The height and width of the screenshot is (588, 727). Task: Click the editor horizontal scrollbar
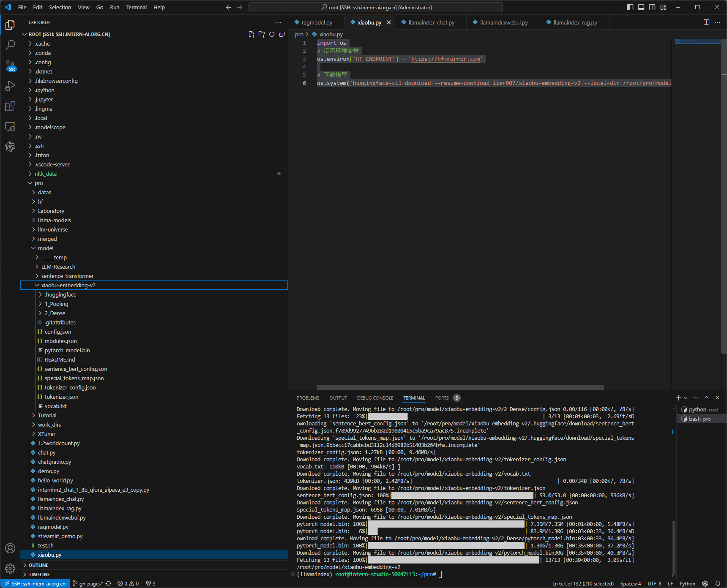click(x=460, y=387)
